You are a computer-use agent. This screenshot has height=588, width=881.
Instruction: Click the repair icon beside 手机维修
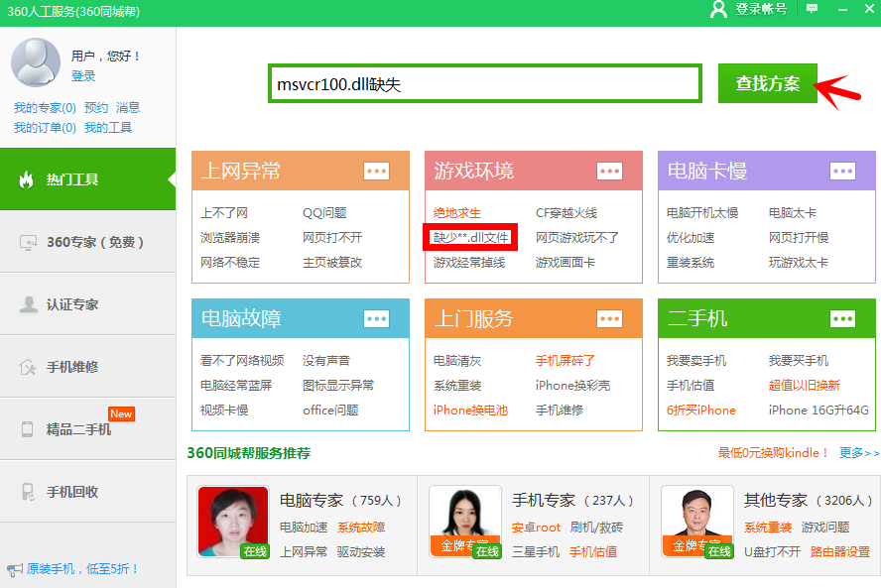[28, 367]
